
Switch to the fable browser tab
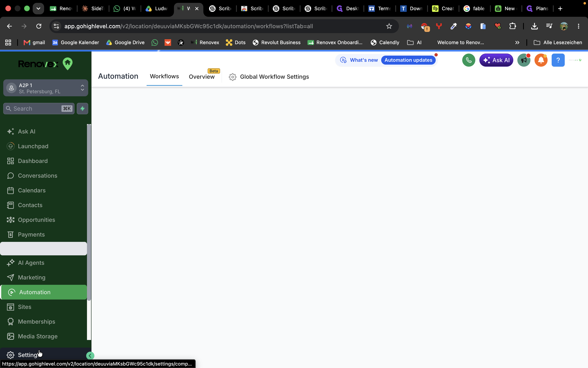tap(474, 9)
